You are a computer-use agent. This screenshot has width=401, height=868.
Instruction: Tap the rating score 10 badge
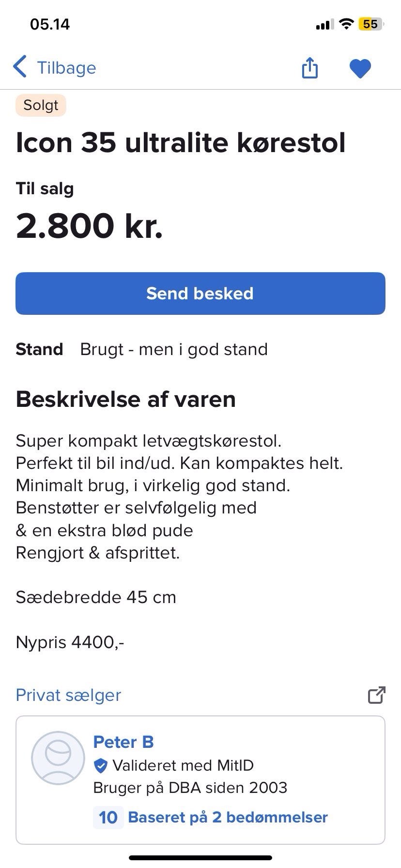coord(108,817)
